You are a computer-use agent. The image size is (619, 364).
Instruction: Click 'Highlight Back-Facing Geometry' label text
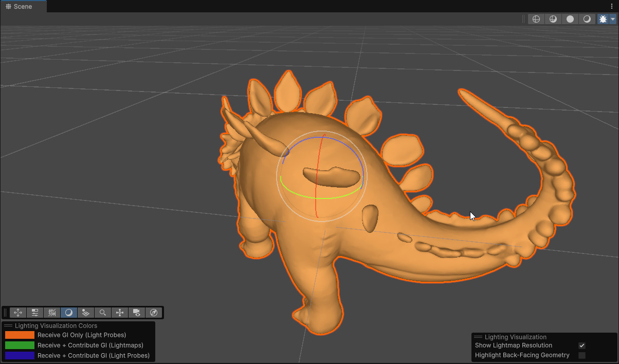point(522,355)
